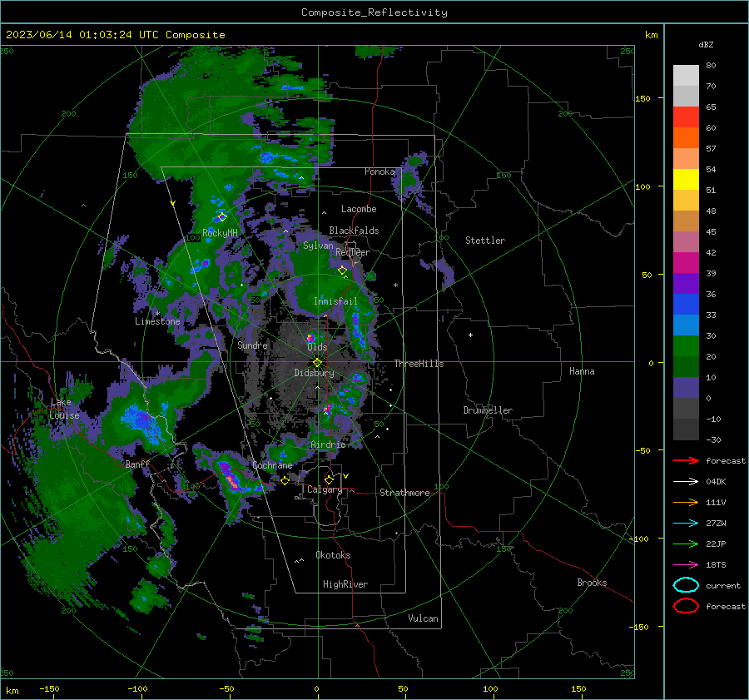Screen dimensions: 749x700
Task: Click the Blackfalds city label
Action: 354,231
